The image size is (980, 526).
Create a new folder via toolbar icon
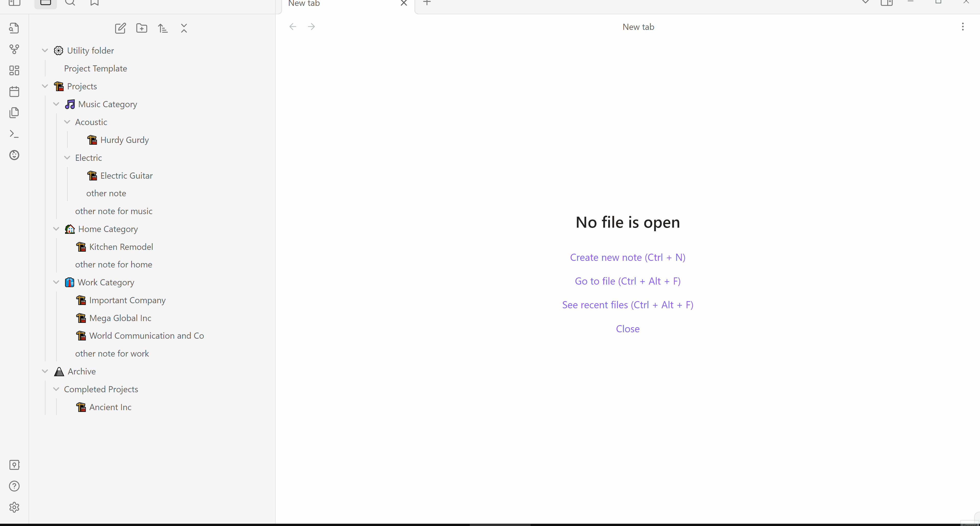pos(142,28)
